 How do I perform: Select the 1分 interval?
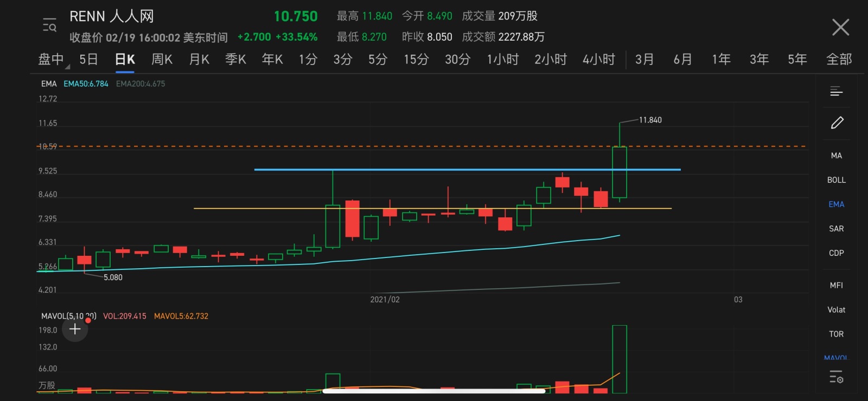[x=308, y=59]
